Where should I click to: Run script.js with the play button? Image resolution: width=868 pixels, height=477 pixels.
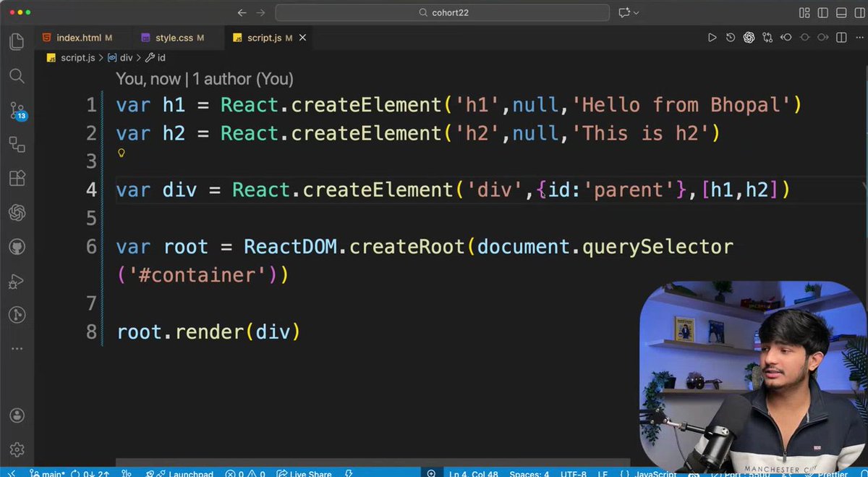(x=712, y=37)
